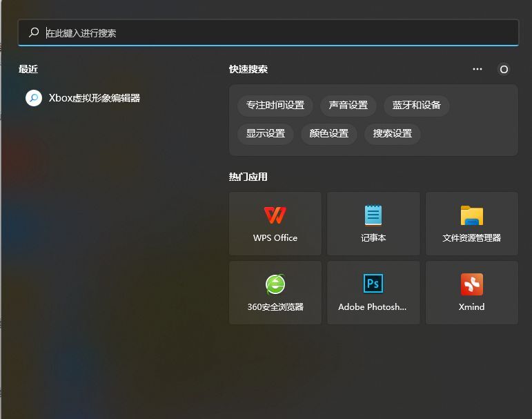Open 显示设置 quick search
This screenshot has width=532, height=419.
pos(266,133)
